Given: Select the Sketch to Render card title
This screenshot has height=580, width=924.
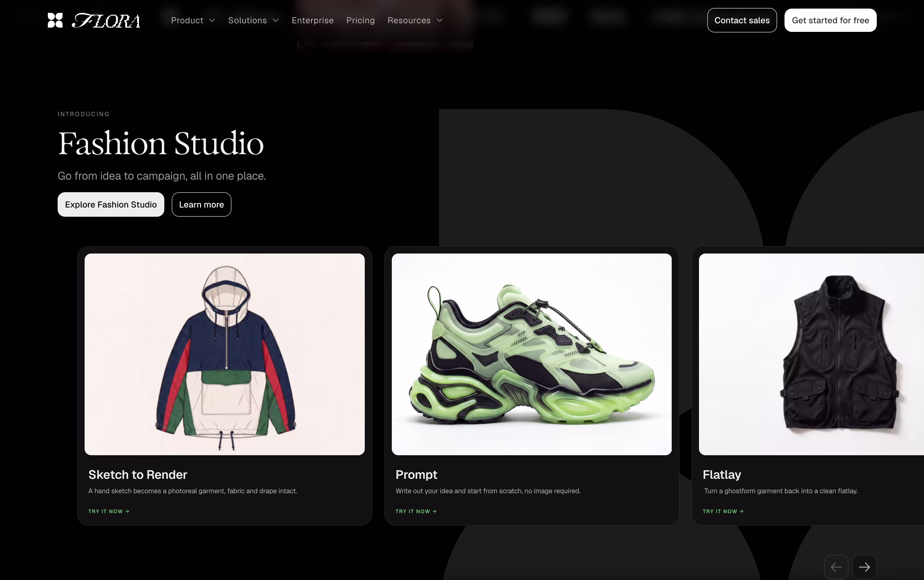Looking at the screenshot, I should coord(138,475).
